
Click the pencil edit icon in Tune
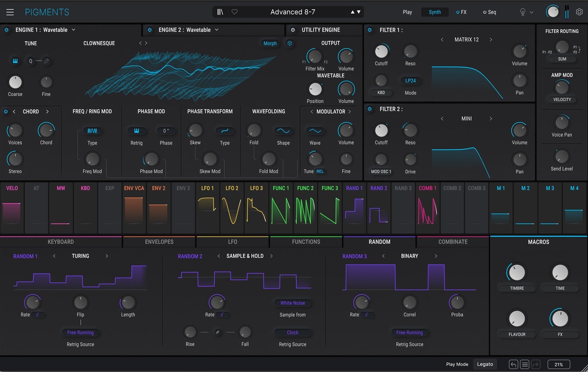point(47,61)
